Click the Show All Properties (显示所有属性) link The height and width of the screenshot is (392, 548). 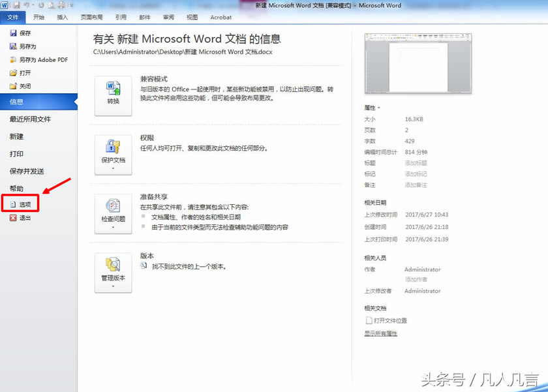pyautogui.click(x=380, y=333)
